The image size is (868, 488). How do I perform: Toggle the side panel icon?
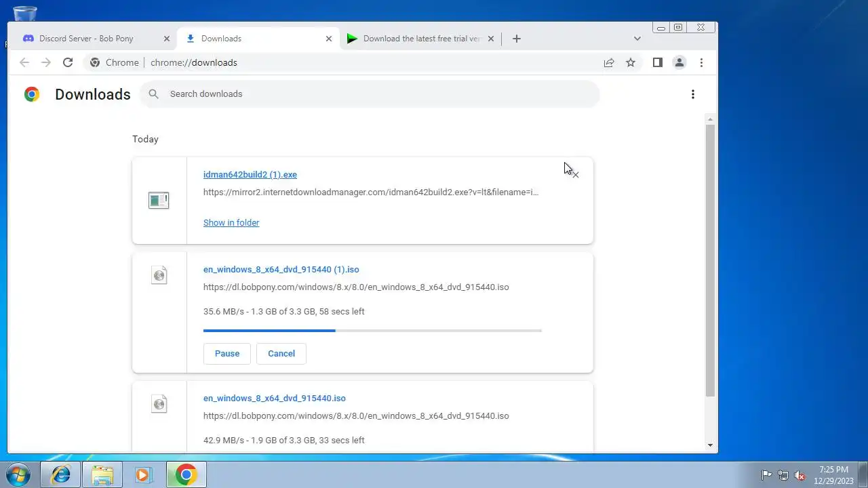[657, 62]
